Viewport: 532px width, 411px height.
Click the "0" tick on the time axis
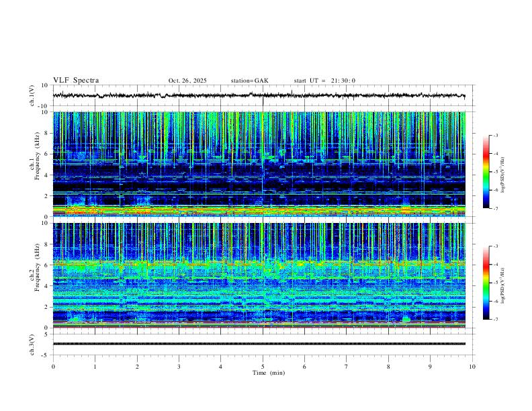pos(53,367)
